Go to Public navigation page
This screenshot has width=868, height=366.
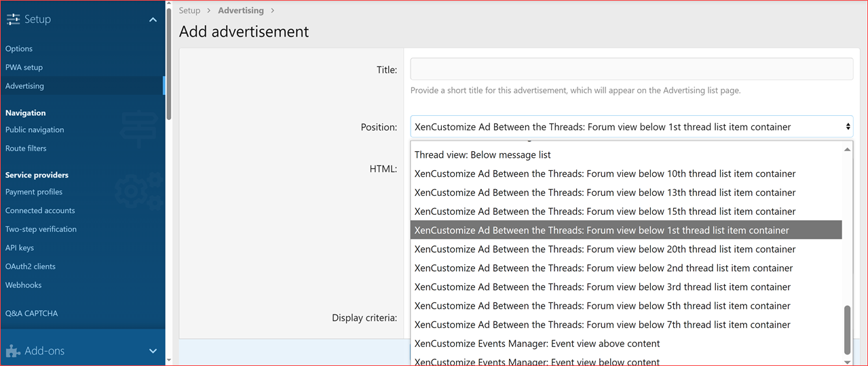point(35,129)
